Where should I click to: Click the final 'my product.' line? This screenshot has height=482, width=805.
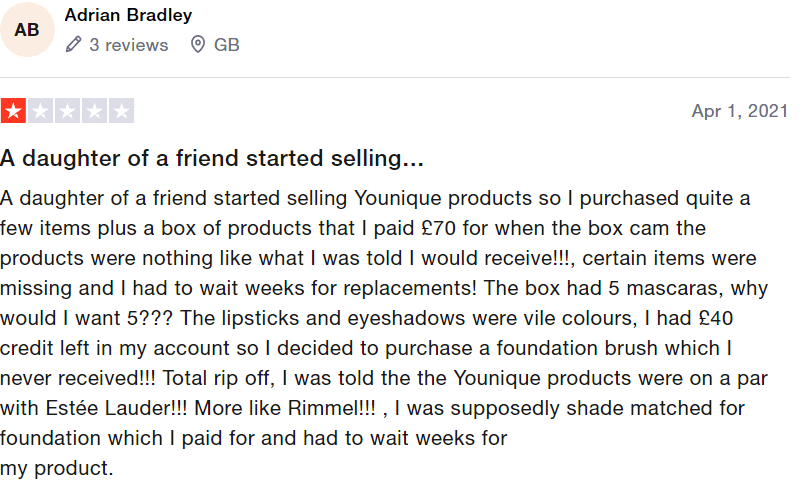(x=56, y=468)
